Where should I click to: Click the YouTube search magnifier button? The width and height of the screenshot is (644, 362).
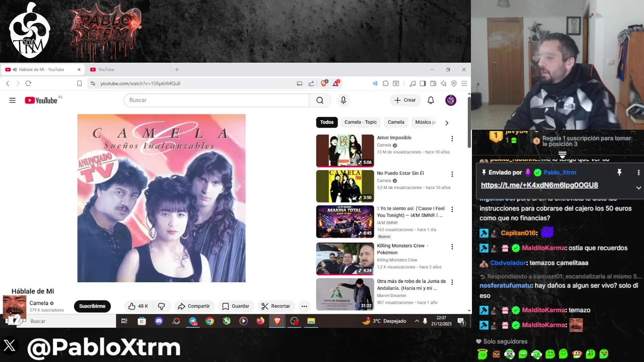coord(319,100)
